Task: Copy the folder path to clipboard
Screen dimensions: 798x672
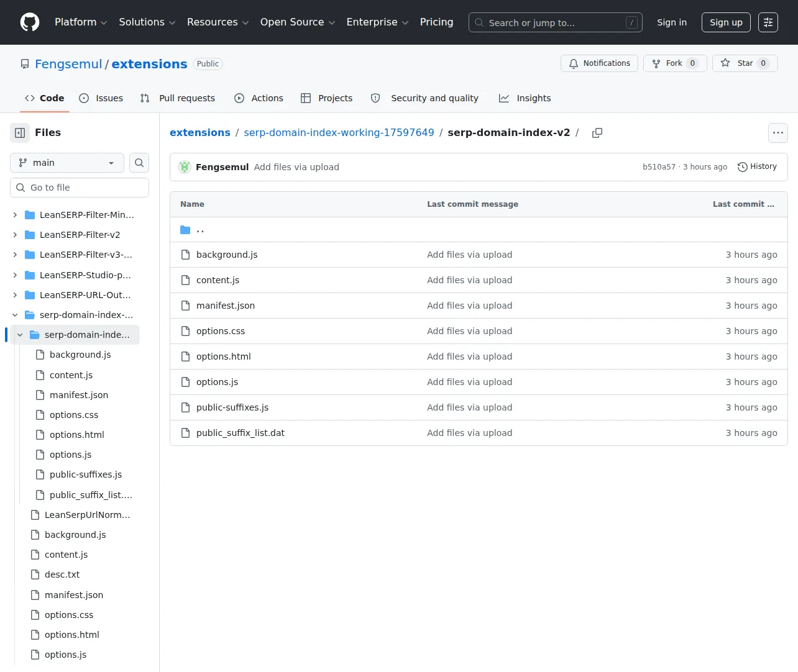Action: tap(597, 133)
